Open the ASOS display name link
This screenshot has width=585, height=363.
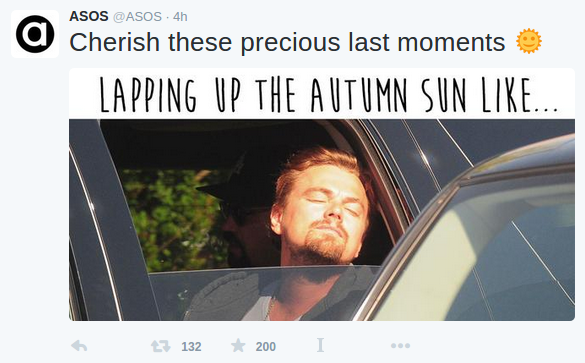tap(89, 16)
